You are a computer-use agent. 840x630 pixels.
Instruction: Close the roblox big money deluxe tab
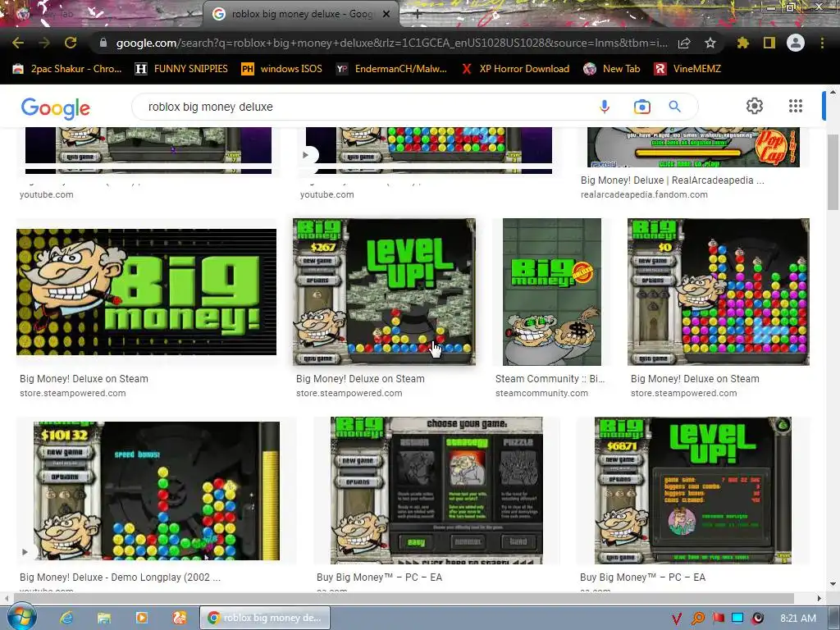coord(386,15)
